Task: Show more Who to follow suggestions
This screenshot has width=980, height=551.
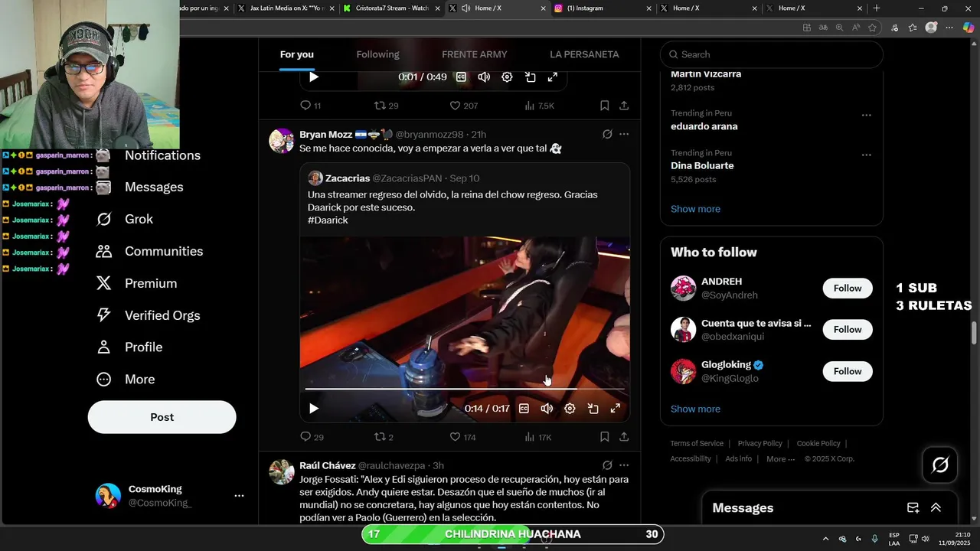Action: pyautogui.click(x=695, y=409)
